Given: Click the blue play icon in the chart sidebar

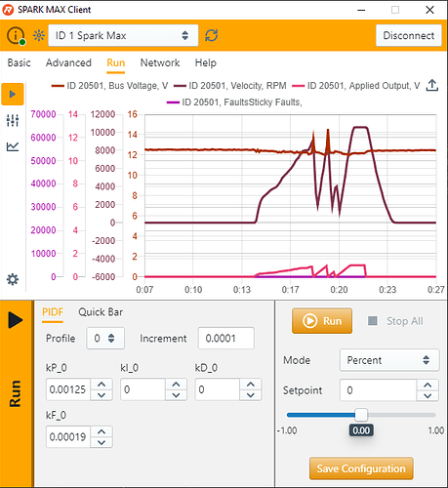Looking at the screenshot, I should point(13,94).
